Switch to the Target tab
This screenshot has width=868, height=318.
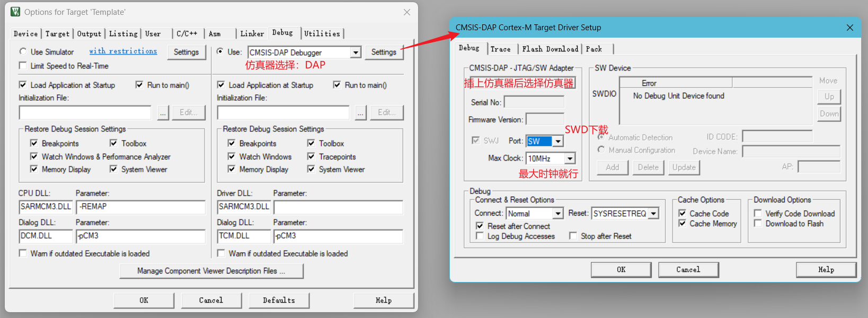[57, 33]
